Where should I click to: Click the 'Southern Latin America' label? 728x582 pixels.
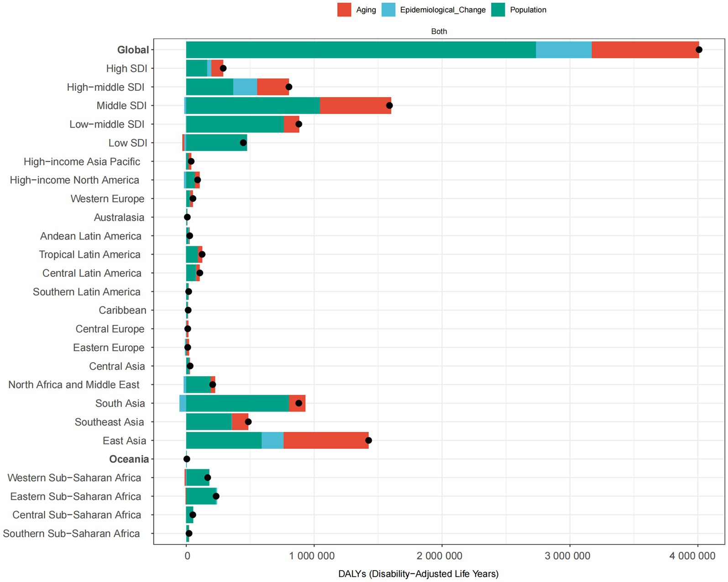(x=86, y=292)
